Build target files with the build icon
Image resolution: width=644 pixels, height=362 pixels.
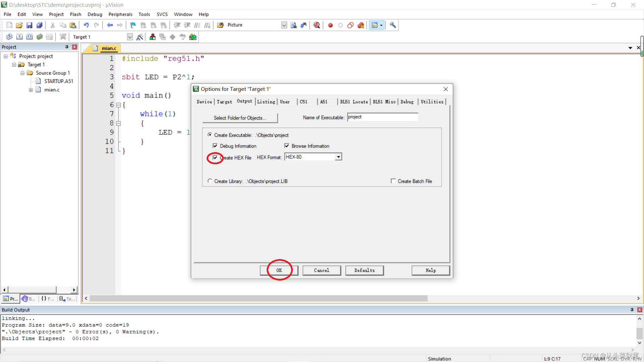(19, 37)
